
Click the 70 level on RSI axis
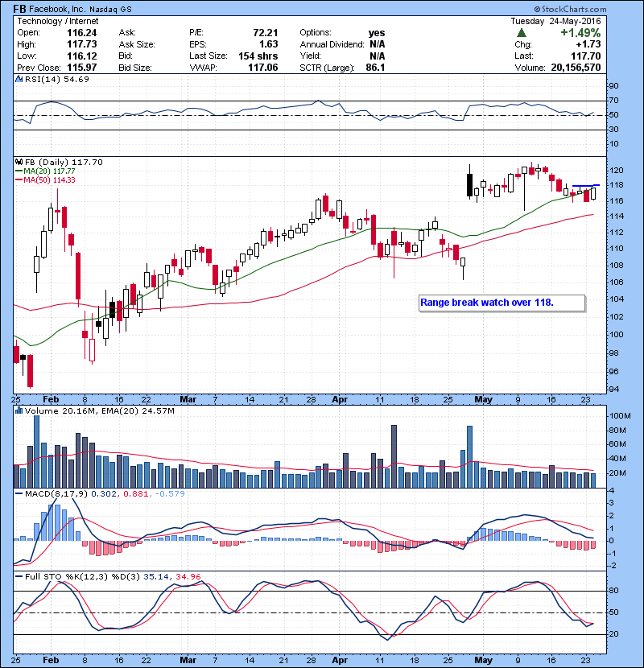pos(613,101)
